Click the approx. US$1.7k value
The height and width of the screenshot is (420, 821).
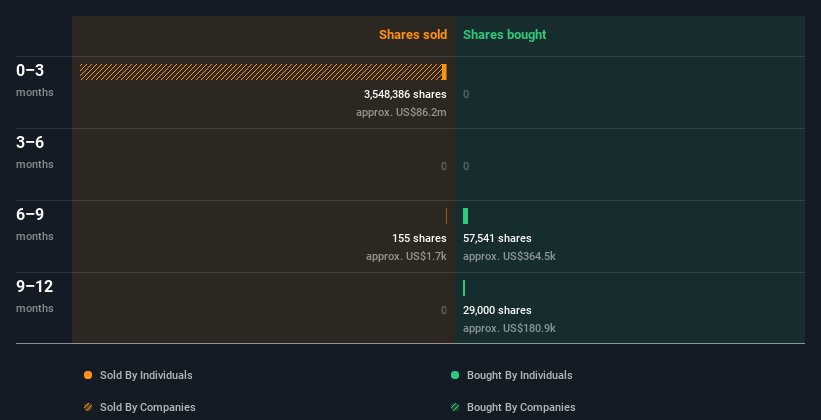(406, 256)
